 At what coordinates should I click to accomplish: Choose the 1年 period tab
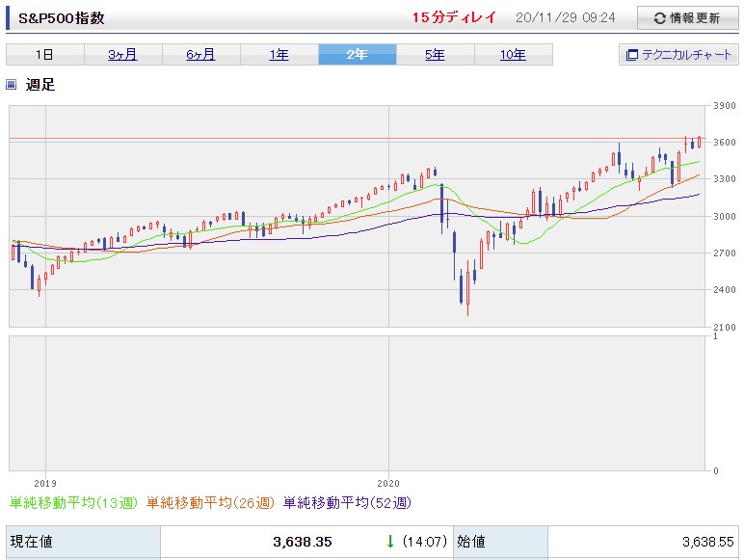coord(279,55)
